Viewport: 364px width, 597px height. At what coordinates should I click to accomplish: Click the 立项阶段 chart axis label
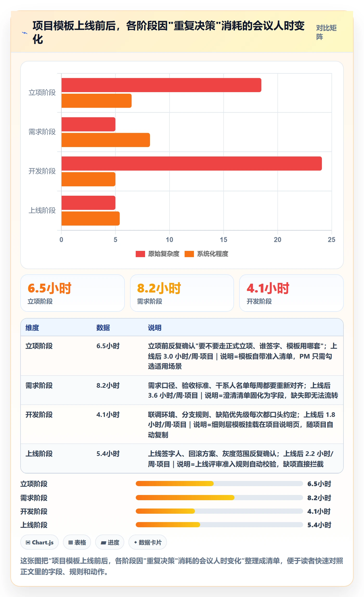point(42,93)
